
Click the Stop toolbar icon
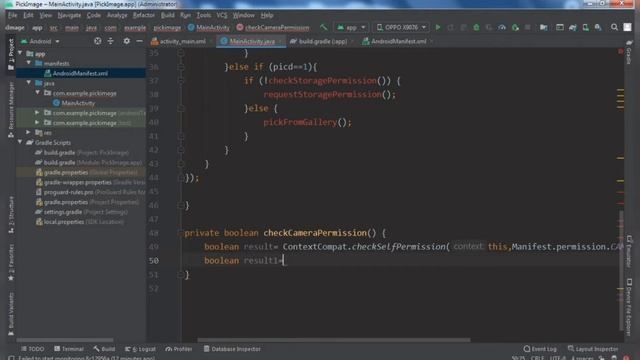[527, 27]
